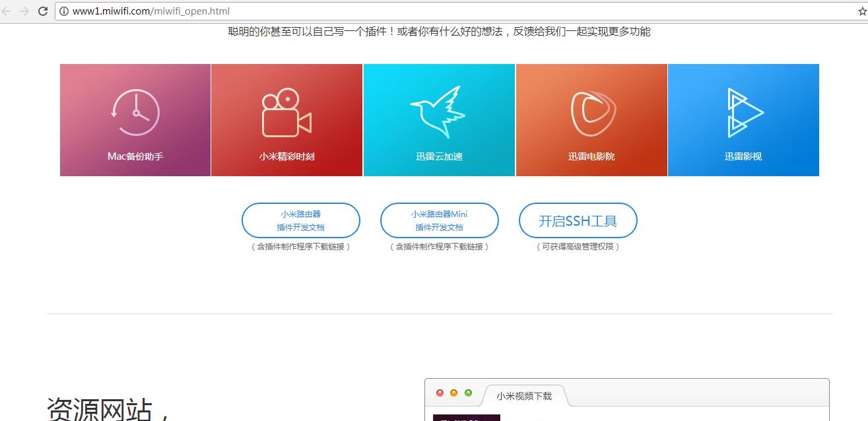Screen dimensions: 868x421
Task: Click the yellow traffic-light dot in the mockup
Action: point(454,393)
